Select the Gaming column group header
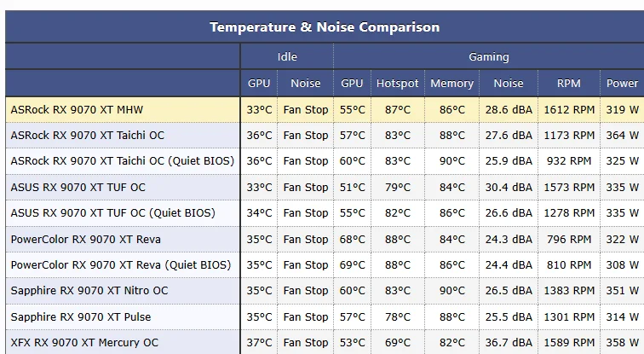This screenshot has width=644, height=354. tap(489, 57)
